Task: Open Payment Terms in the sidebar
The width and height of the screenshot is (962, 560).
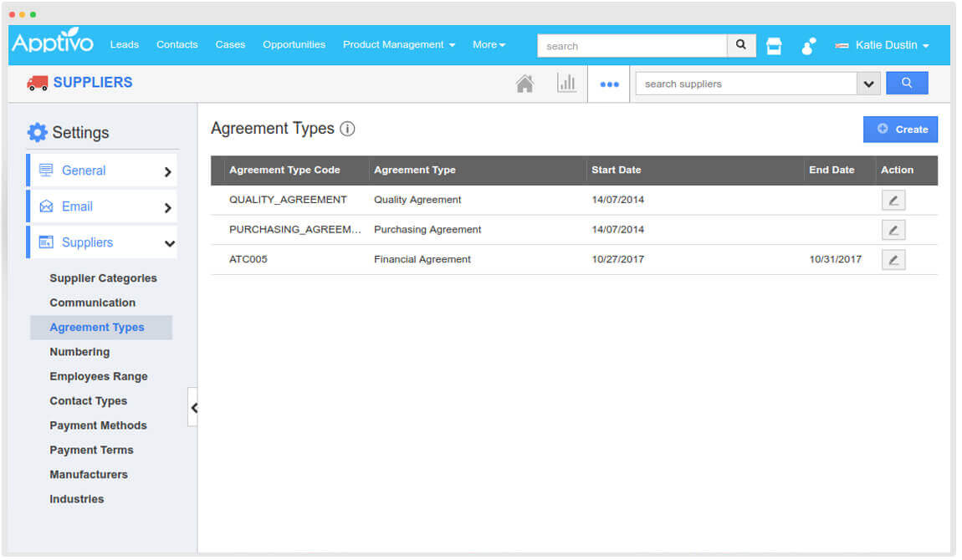Action: [x=91, y=450]
